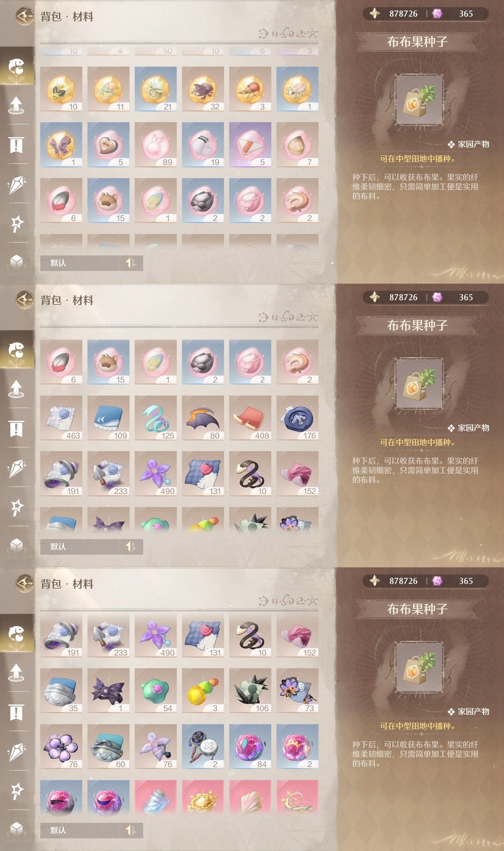Open the 默认 sort dropdown in the bottom screen

(80, 830)
